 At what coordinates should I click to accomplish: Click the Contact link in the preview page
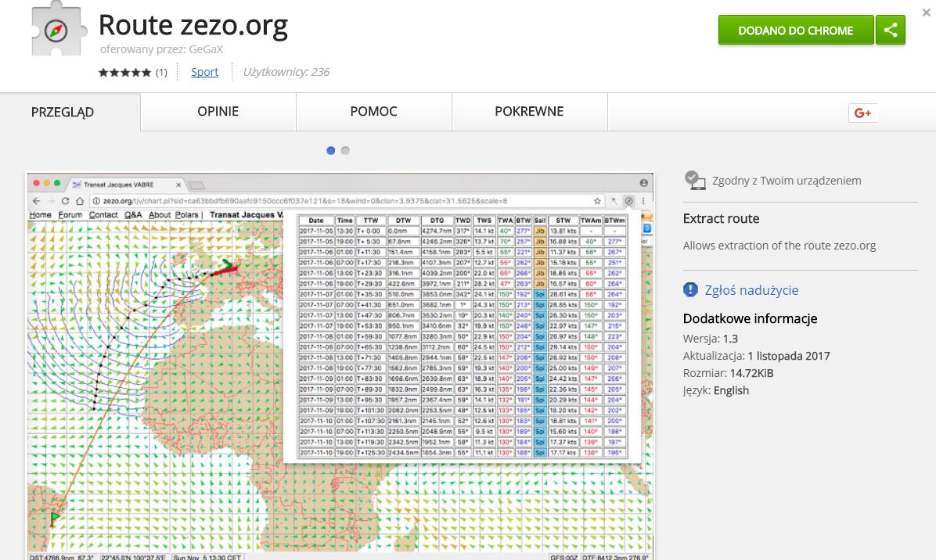click(x=103, y=215)
